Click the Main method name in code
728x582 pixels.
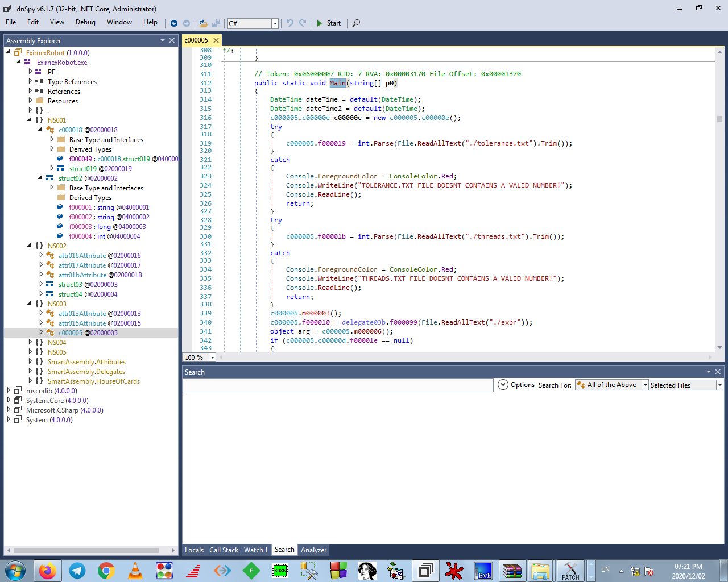[x=338, y=83]
